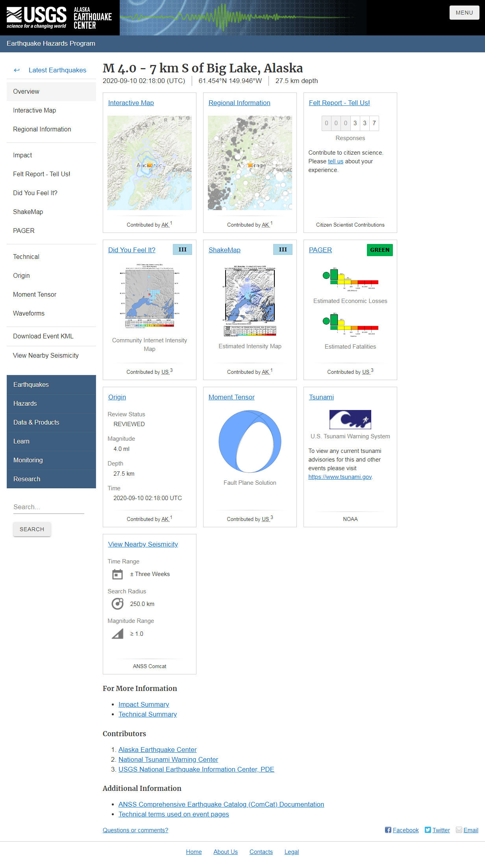Click the back arrow beside Latest Earthquakes
The height and width of the screenshot is (868, 485).
click(x=17, y=70)
